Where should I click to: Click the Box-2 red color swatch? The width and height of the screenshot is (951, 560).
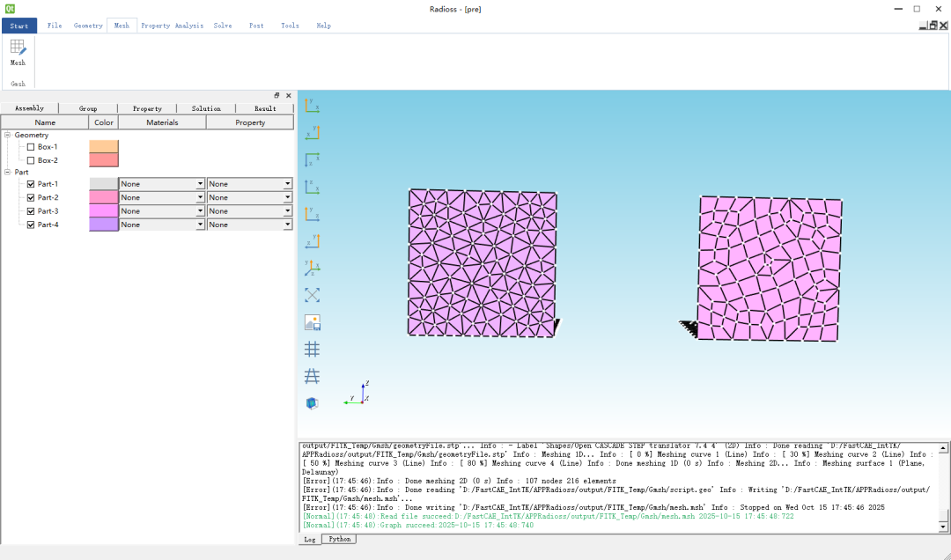[104, 160]
